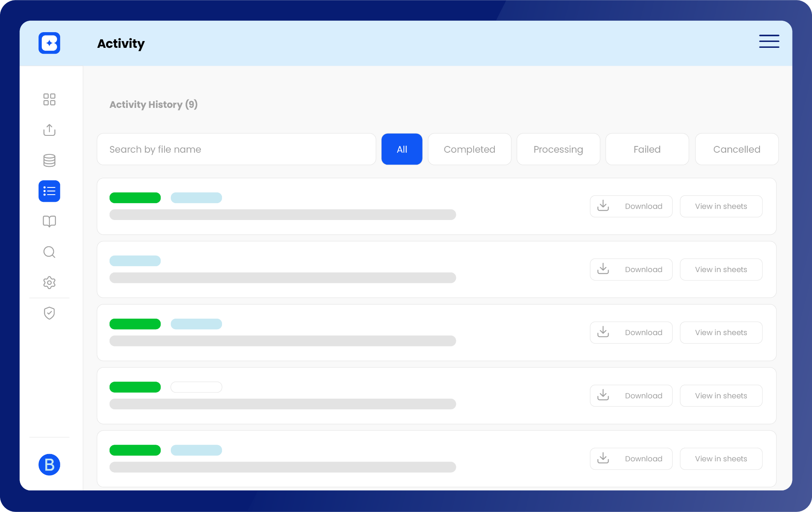Select the All filter tab
This screenshot has height=512, width=812.
[401, 149]
